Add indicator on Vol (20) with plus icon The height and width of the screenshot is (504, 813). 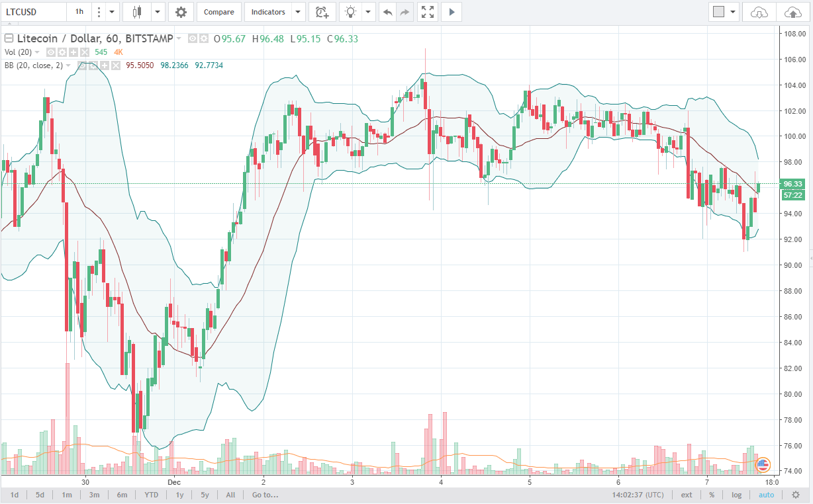73,52
